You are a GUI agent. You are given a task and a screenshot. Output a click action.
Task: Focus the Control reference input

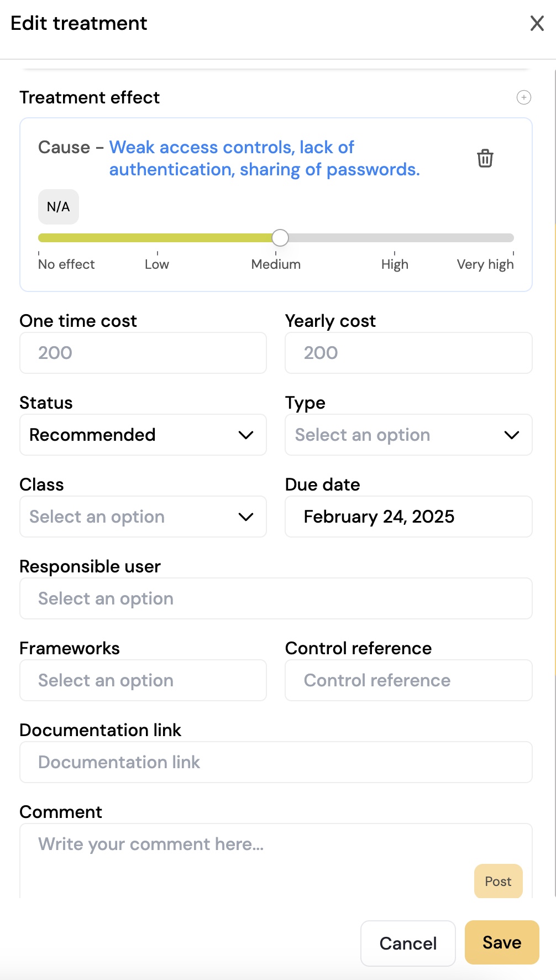[x=408, y=680]
